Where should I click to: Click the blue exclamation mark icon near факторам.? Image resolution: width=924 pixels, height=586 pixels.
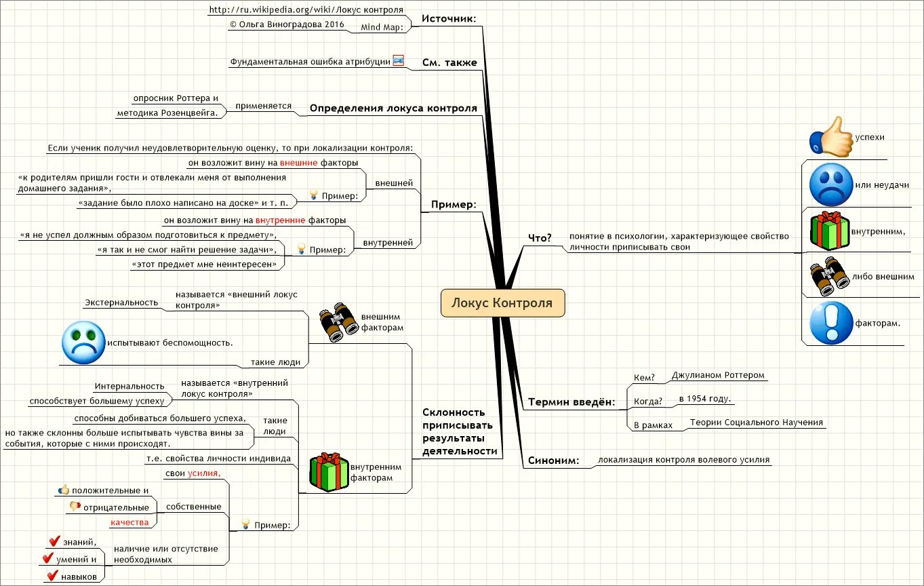(x=830, y=323)
